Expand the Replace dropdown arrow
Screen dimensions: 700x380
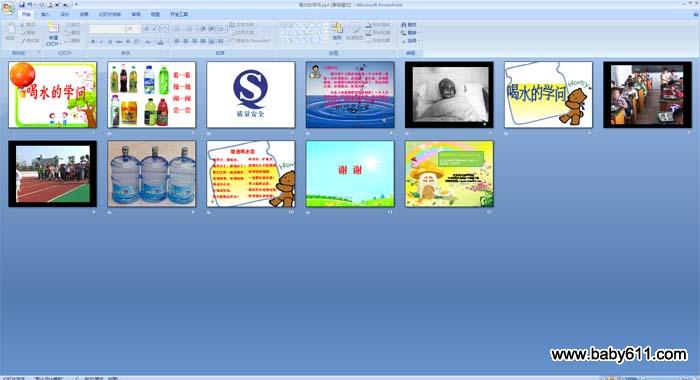[419, 33]
